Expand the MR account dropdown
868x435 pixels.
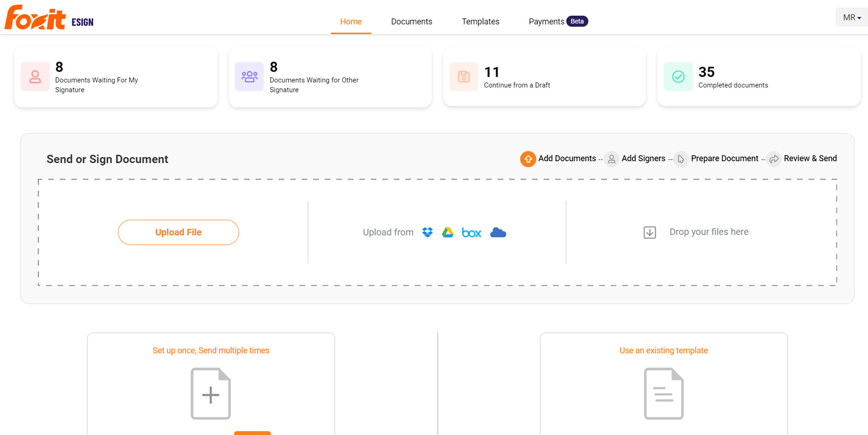(x=852, y=17)
